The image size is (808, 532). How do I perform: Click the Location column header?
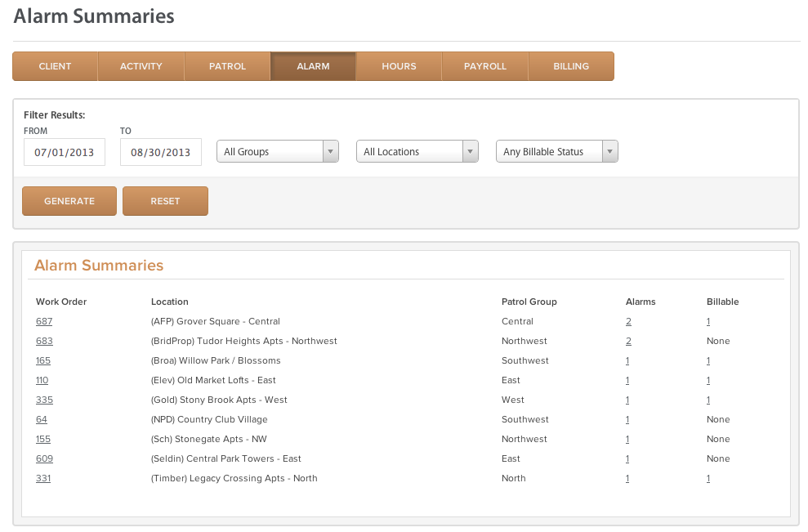tap(170, 302)
